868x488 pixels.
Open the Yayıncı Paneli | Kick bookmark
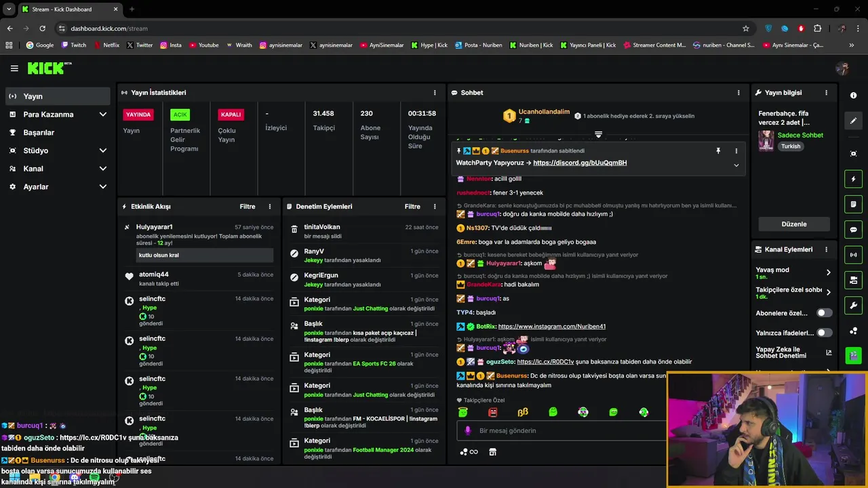pos(587,45)
